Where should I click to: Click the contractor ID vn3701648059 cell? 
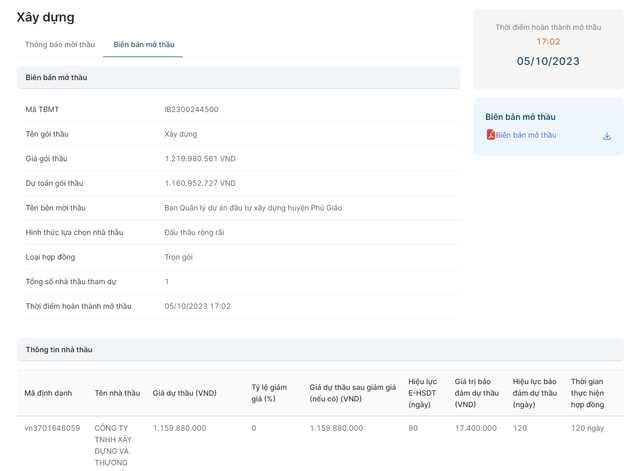52,428
